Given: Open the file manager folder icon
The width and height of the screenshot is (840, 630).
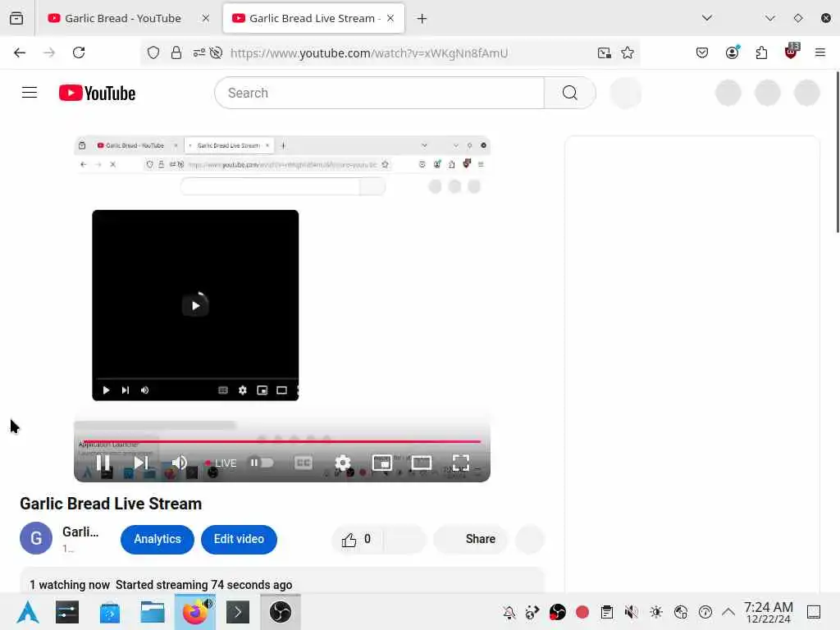Looking at the screenshot, I should pos(152,612).
